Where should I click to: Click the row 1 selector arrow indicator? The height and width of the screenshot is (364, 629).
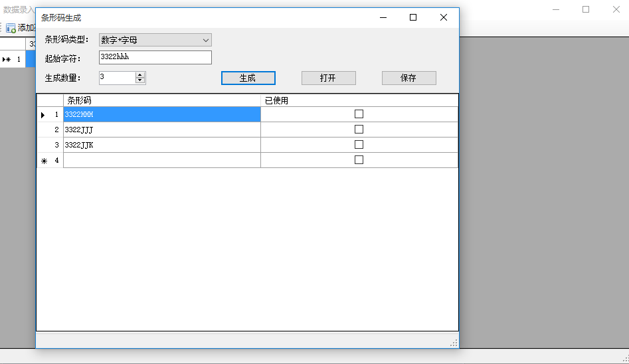point(43,115)
